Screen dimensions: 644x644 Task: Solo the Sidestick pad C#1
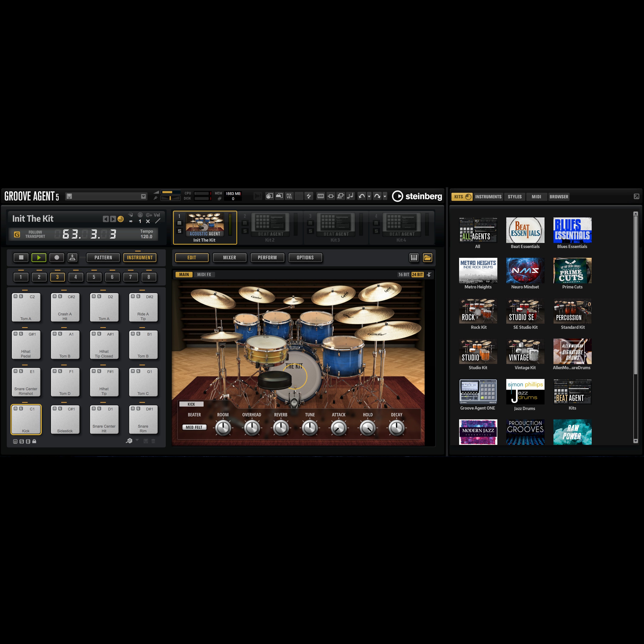[x=60, y=409]
